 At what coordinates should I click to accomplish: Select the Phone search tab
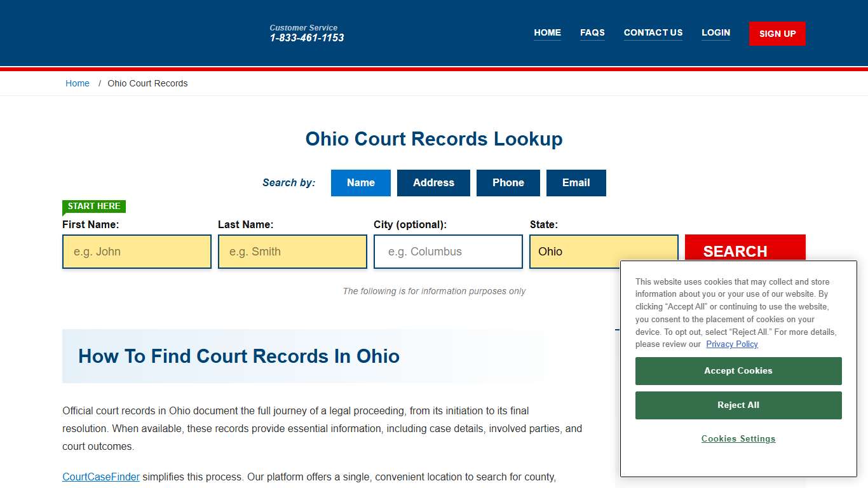(508, 182)
